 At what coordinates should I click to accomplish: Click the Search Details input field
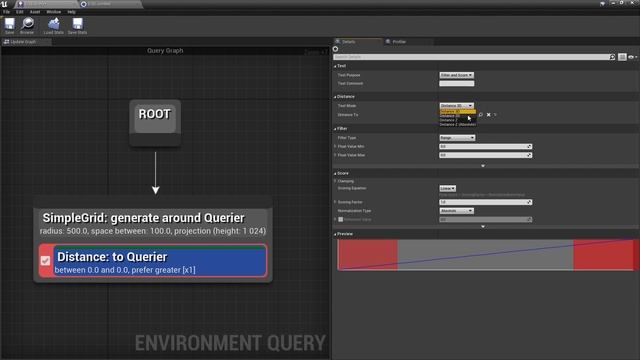pyautogui.click(x=471, y=57)
